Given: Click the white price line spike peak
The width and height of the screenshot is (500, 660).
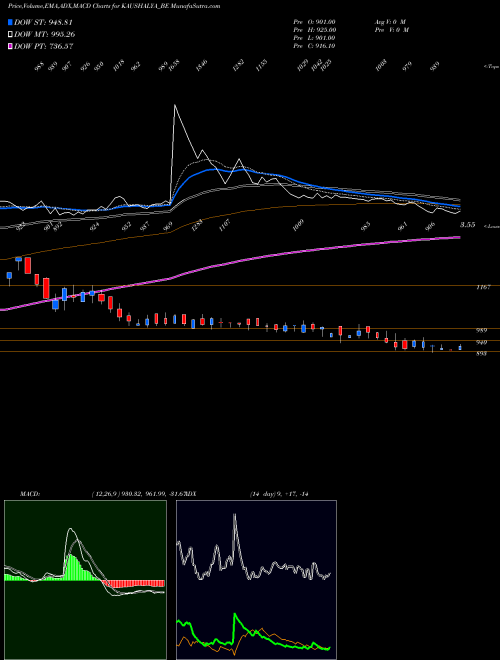Looking at the screenshot, I should click(x=175, y=105).
